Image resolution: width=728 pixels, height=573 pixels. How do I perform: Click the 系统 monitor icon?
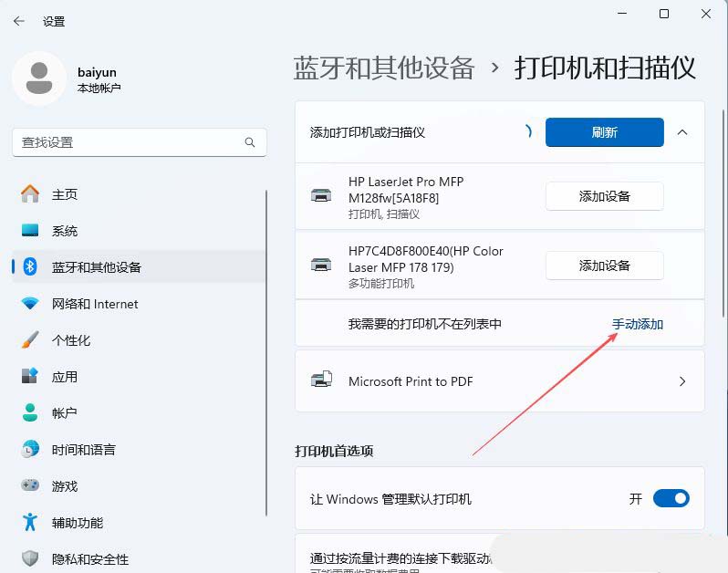pyautogui.click(x=30, y=230)
